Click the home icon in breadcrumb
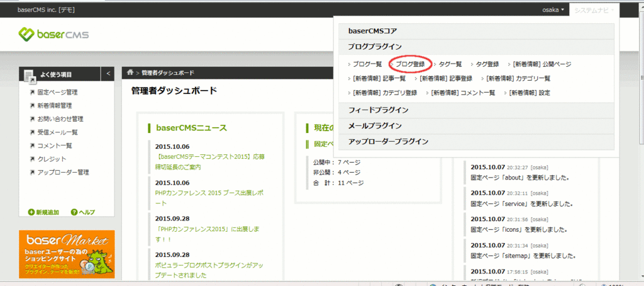644x286 pixels. [130, 73]
